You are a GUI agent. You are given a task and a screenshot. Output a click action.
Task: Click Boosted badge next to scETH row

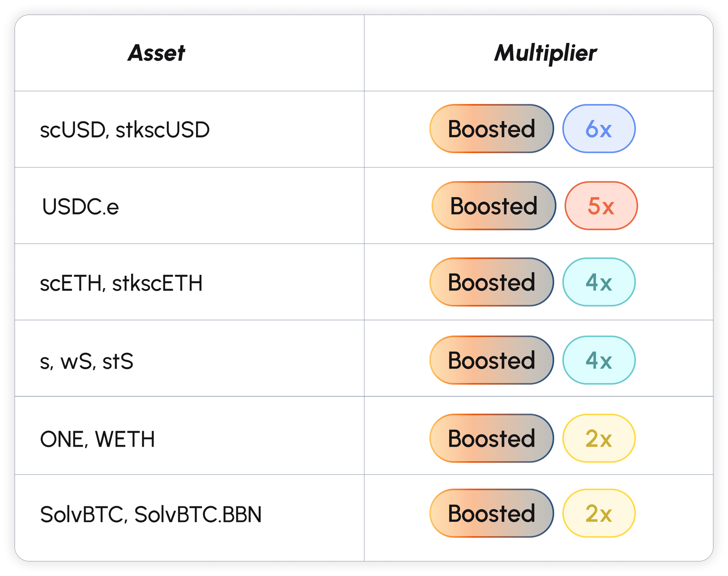pos(491,282)
